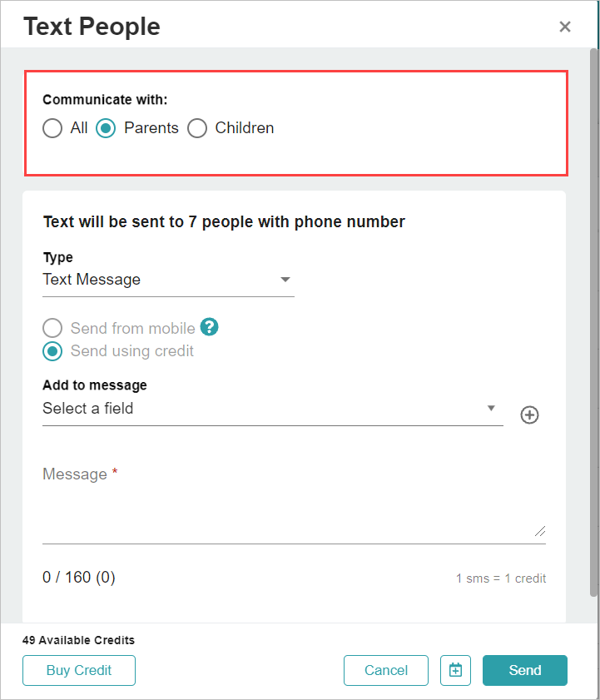
Task: Click the Send button
Action: pos(525,670)
